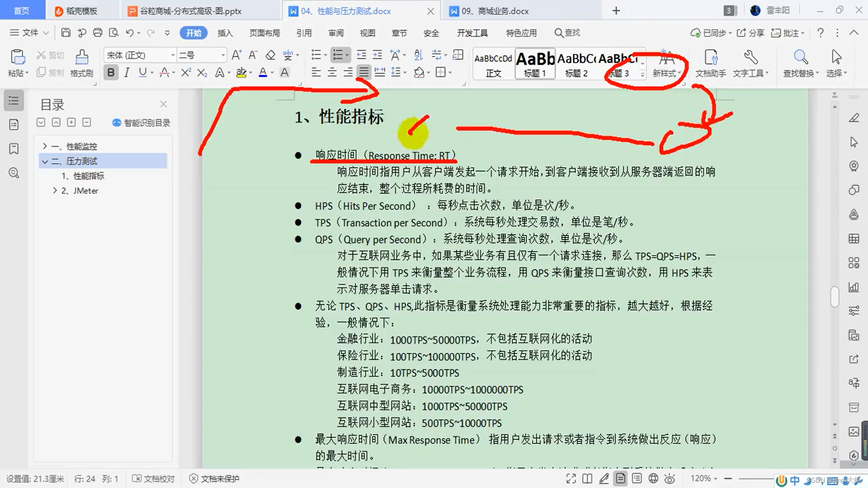Center-align text with the center alignment icon
The image size is (868, 488).
[332, 72]
